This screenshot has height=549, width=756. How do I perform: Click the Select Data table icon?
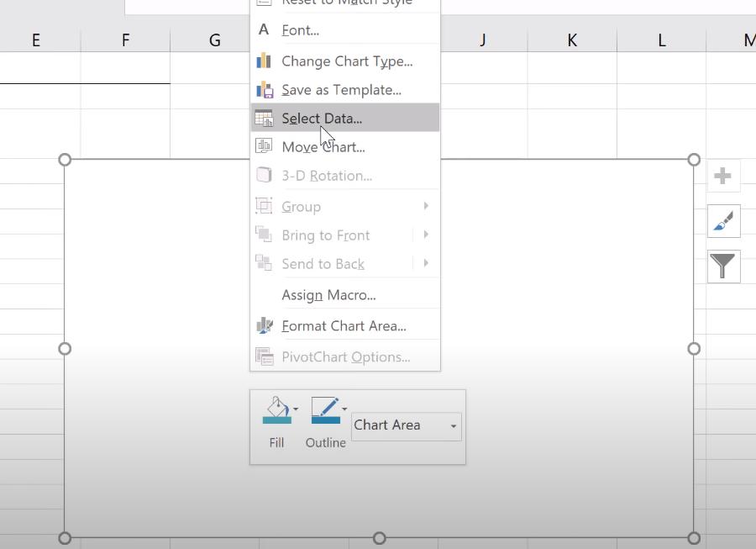(264, 119)
